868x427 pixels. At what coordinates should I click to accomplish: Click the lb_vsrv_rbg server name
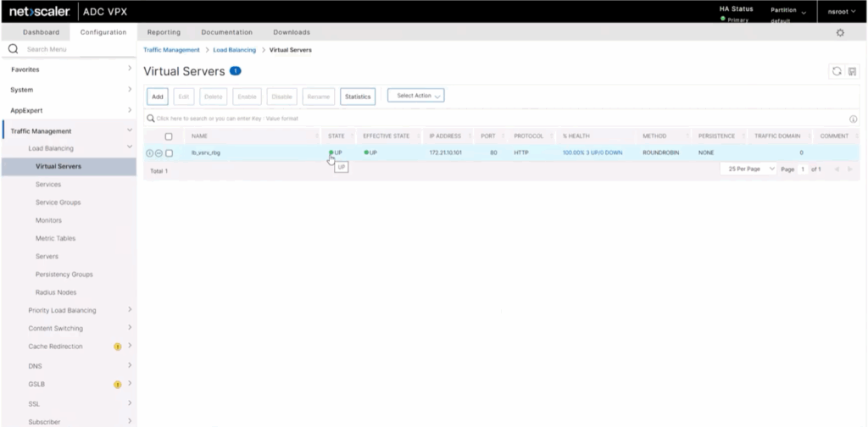tap(206, 152)
